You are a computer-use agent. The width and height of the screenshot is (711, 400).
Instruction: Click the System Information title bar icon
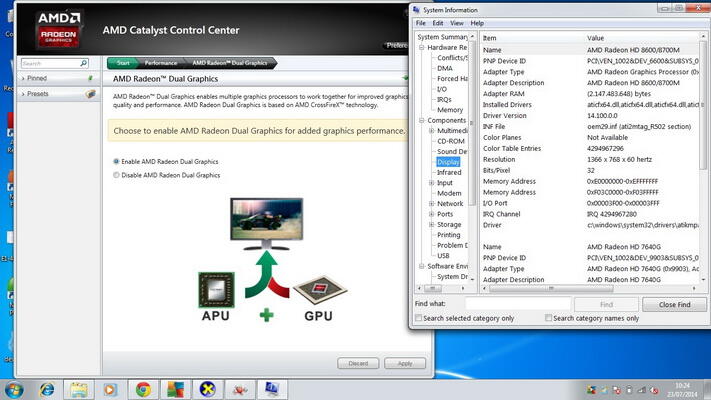[x=417, y=10]
